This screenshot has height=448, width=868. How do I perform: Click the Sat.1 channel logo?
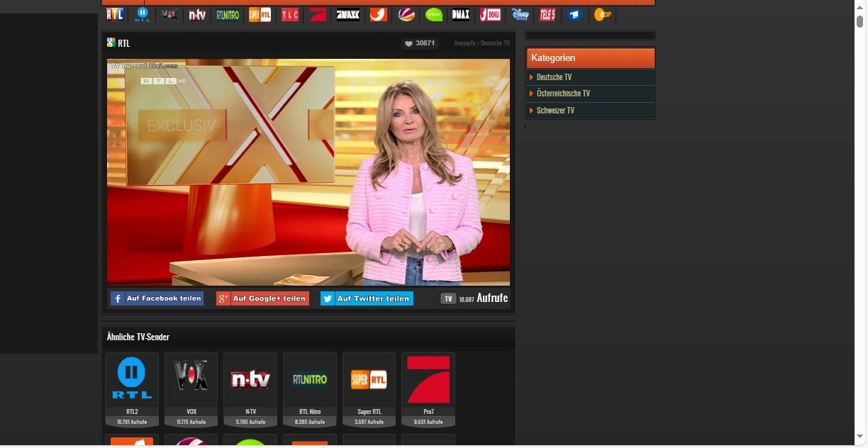tap(406, 15)
